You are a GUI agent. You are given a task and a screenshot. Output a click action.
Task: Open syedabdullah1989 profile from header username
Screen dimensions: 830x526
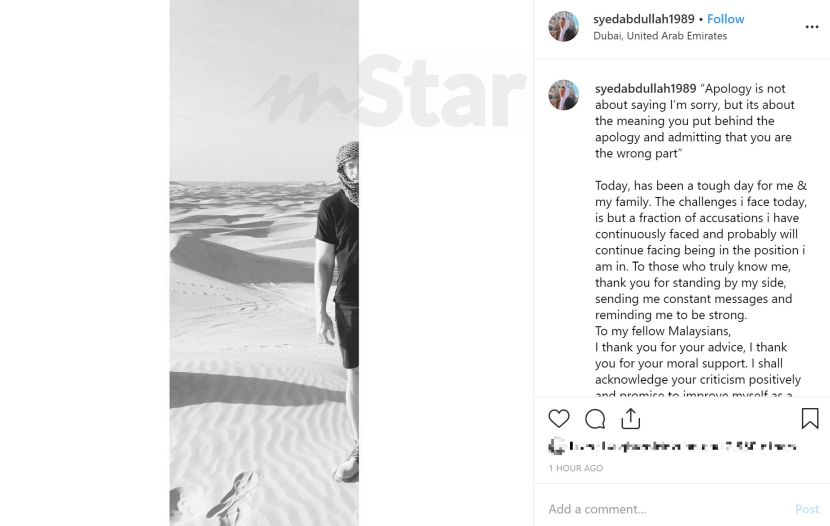pos(643,19)
